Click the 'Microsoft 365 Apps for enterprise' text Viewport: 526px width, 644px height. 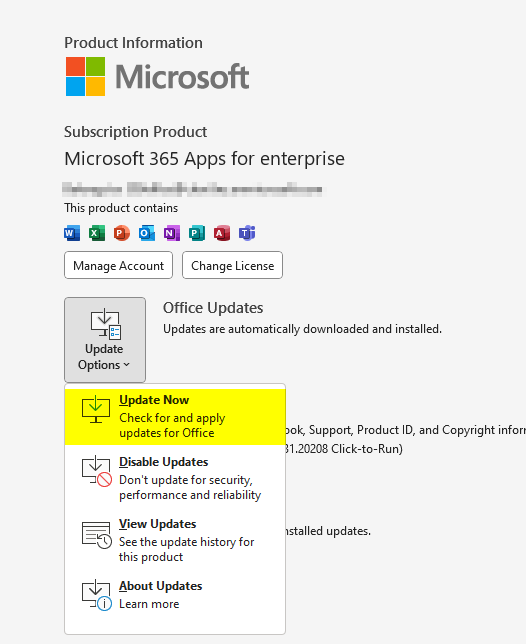coord(204,159)
